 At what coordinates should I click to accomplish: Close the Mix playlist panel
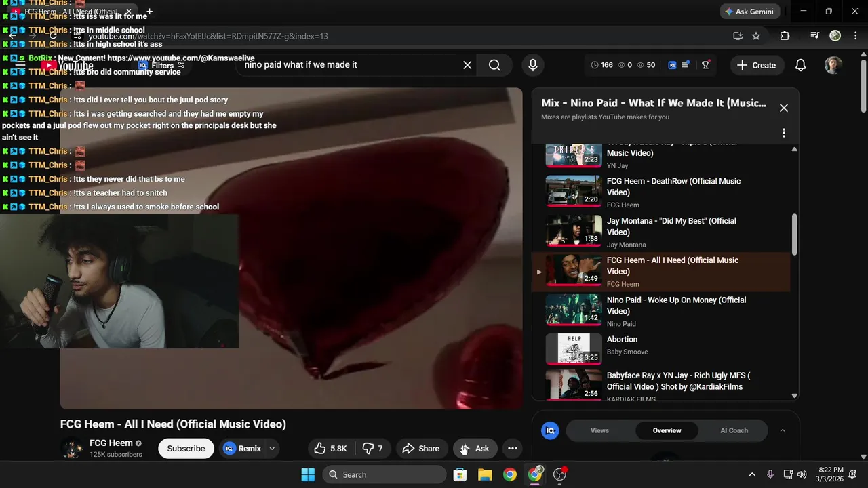click(784, 108)
